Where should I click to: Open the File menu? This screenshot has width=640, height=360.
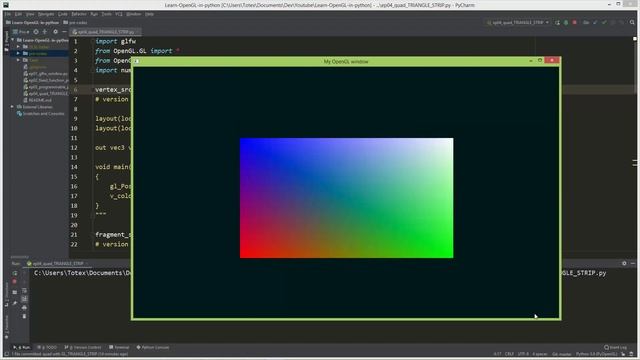point(8,14)
